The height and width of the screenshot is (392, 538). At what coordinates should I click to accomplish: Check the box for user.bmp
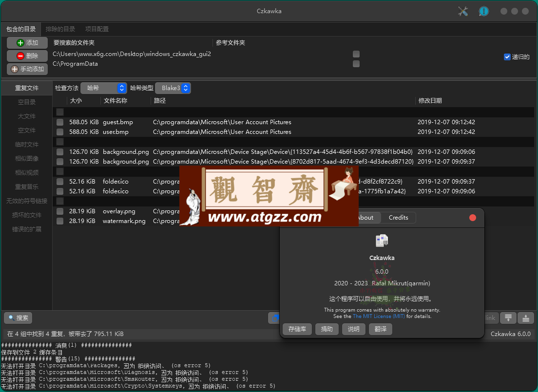pos(60,132)
